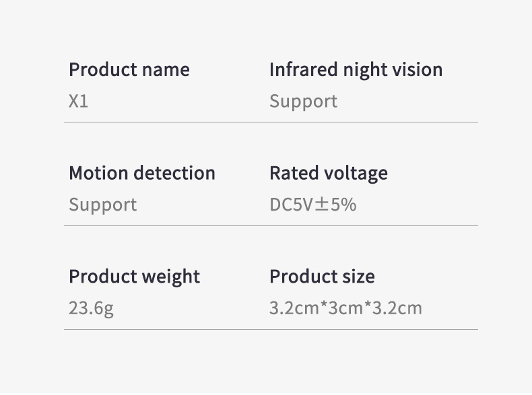Viewport: 532px width, 395px height.
Task: Select the DC5V±5% voltage value
Action: [312, 205]
